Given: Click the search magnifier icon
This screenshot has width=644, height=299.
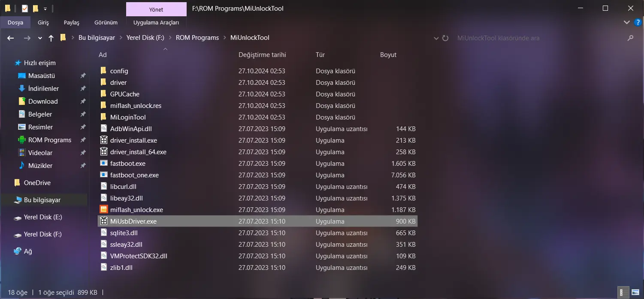Looking at the screenshot, I should (x=630, y=38).
